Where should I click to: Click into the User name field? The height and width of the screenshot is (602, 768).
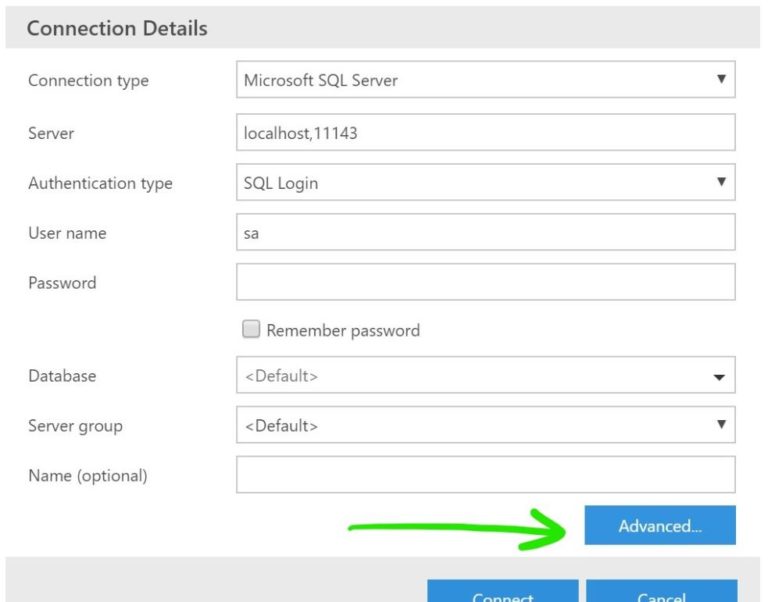485,233
